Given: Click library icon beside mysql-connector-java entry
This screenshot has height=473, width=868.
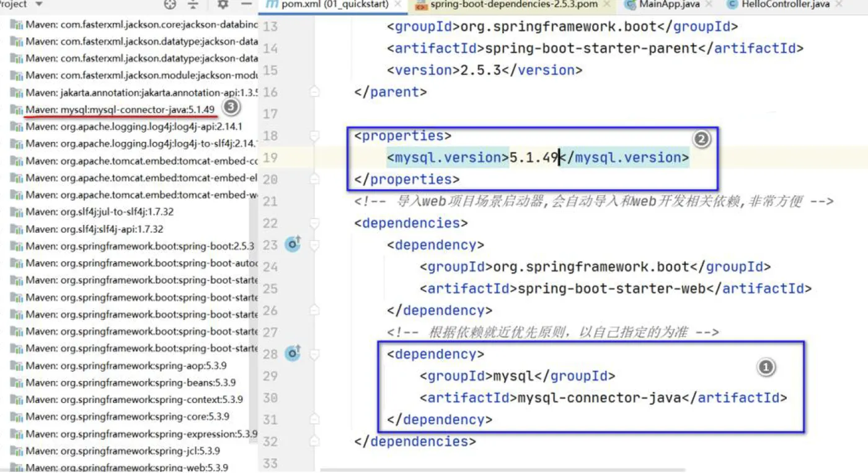Looking at the screenshot, I should (x=16, y=110).
